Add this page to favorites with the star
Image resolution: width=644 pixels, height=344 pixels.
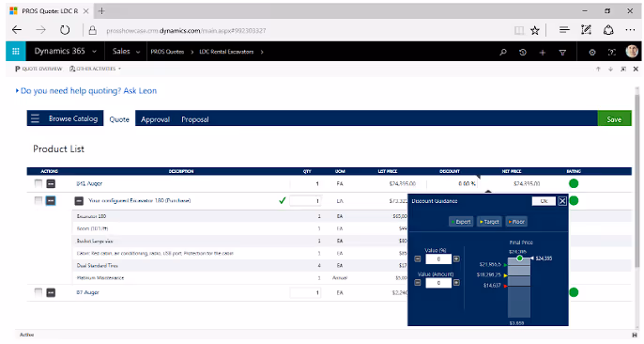click(x=535, y=30)
